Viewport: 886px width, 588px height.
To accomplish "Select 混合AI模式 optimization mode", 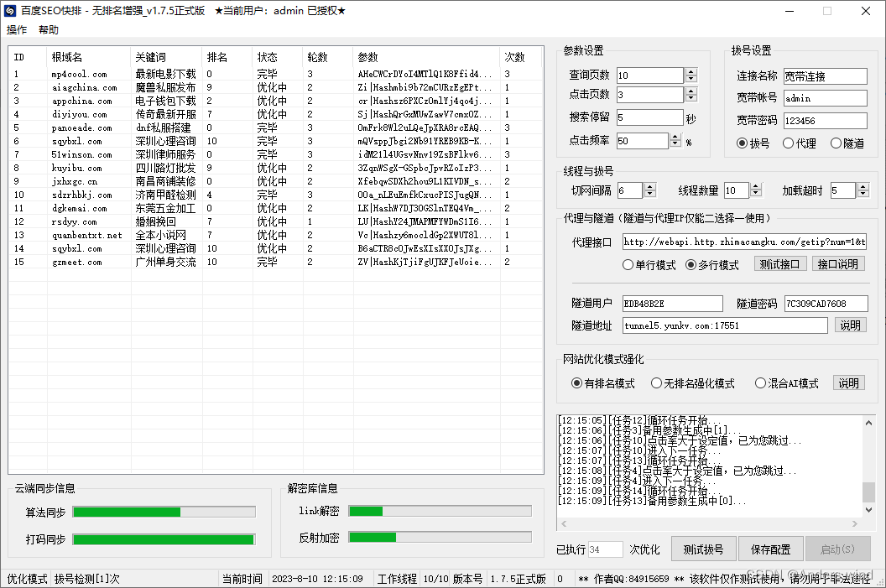I will click(786, 383).
